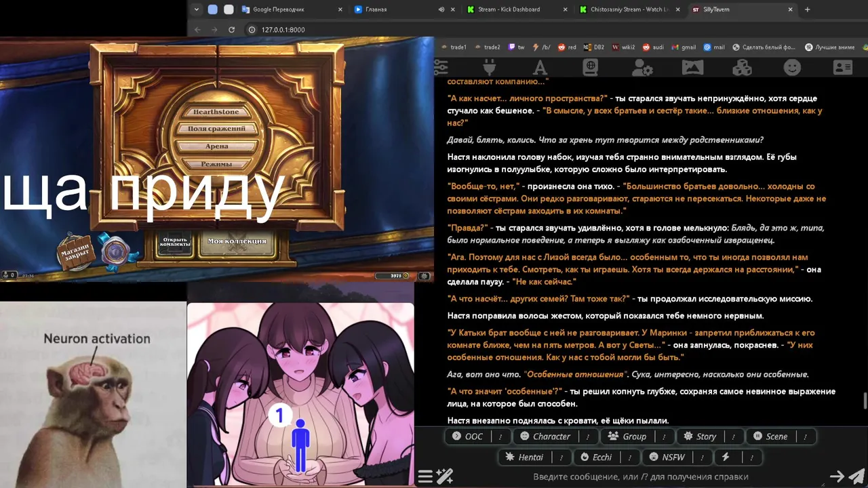Click the lightning quick reply button

pyautogui.click(x=726, y=457)
